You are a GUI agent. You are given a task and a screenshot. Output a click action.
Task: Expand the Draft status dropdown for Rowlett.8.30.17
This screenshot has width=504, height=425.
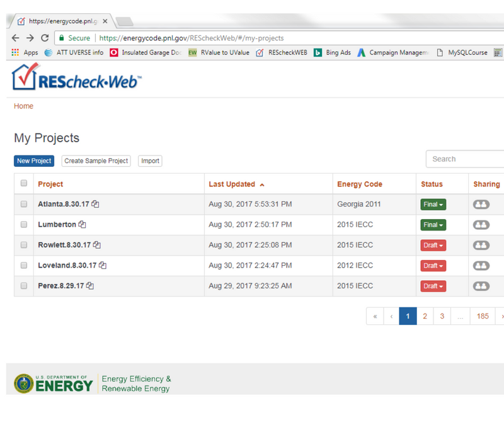tap(433, 245)
